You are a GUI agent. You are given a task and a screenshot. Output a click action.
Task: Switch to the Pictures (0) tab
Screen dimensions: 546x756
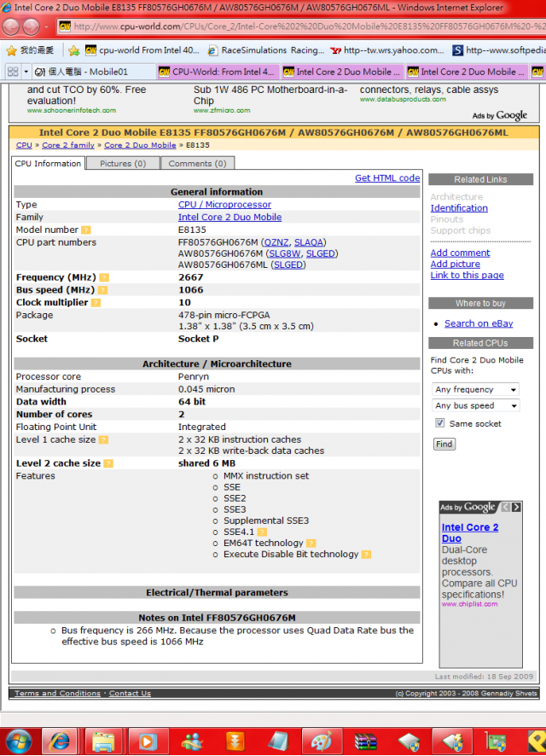123,164
